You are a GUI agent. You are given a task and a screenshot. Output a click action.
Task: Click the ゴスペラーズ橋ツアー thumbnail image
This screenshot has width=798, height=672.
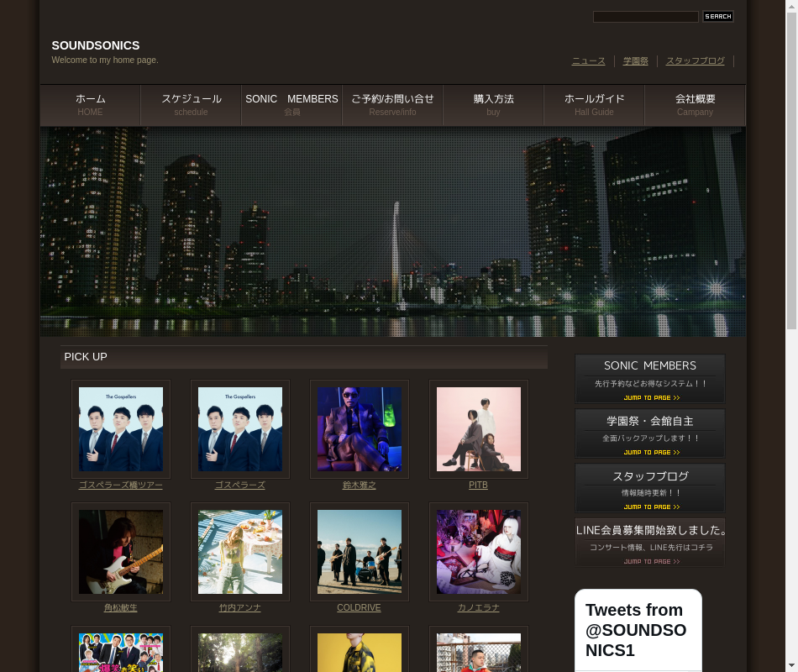(121, 429)
